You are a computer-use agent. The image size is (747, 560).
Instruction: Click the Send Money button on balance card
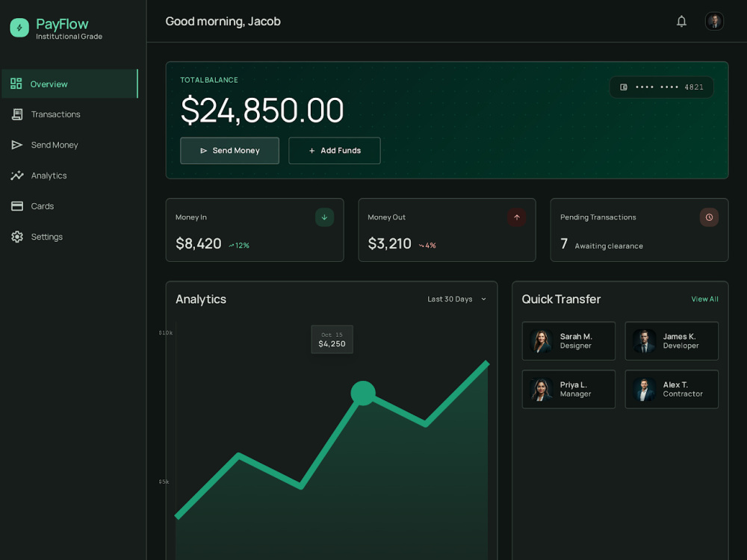point(229,151)
